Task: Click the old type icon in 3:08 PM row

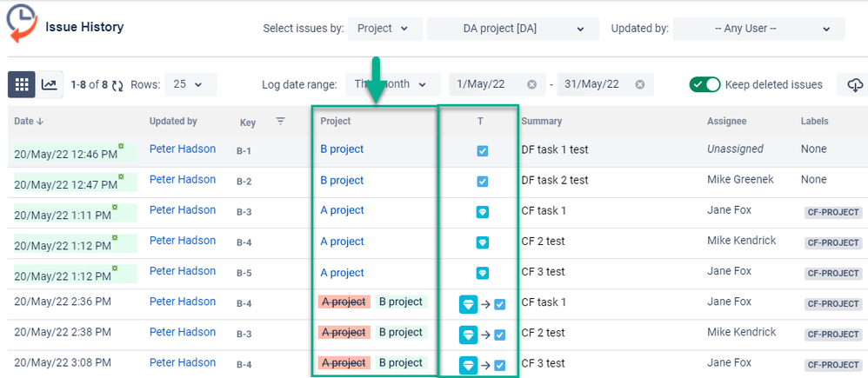Action: pyautogui.click(x=468, y=365)
